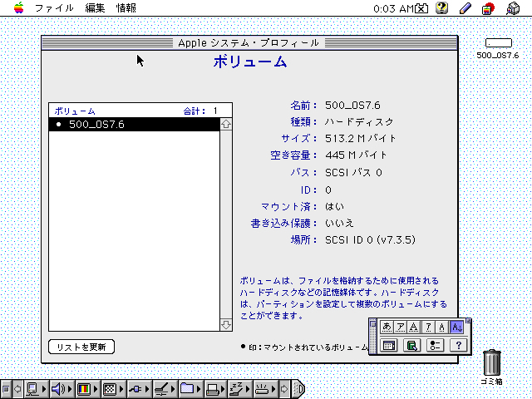The width and height of the screenshot is (532, 399).
Task: Expand the CD drive module arrow
Action: [x=273, y=389]
